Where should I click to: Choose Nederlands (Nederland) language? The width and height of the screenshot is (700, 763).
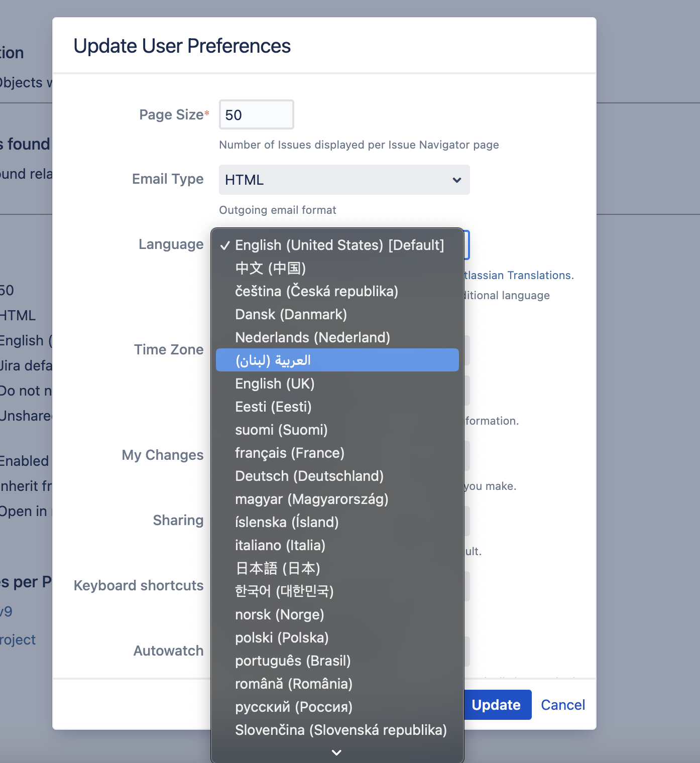(336, 337)
